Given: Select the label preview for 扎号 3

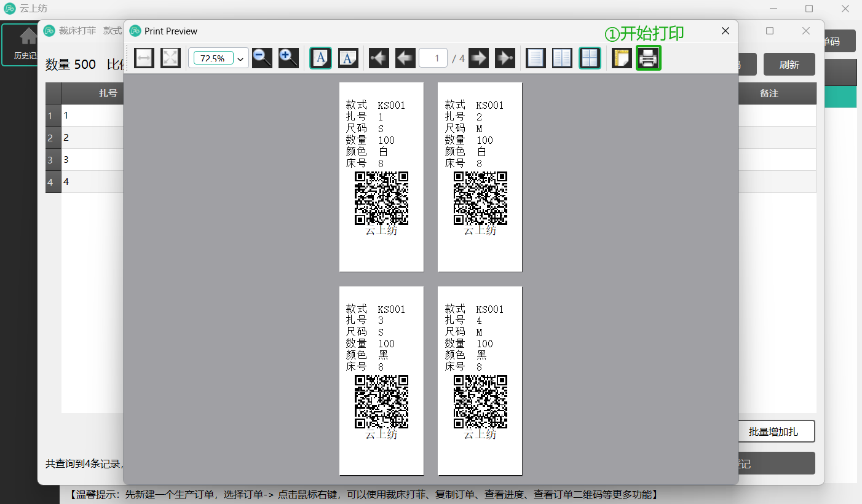Looking at the screenshot, I should click(x=381, y=380).
